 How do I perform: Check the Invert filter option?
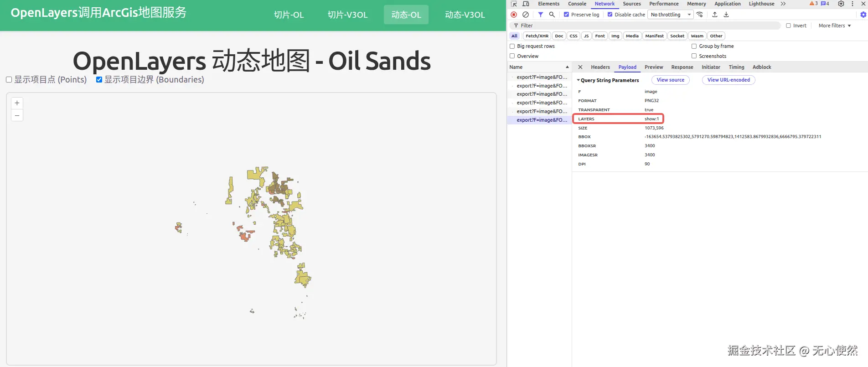[x=788, y=26]
